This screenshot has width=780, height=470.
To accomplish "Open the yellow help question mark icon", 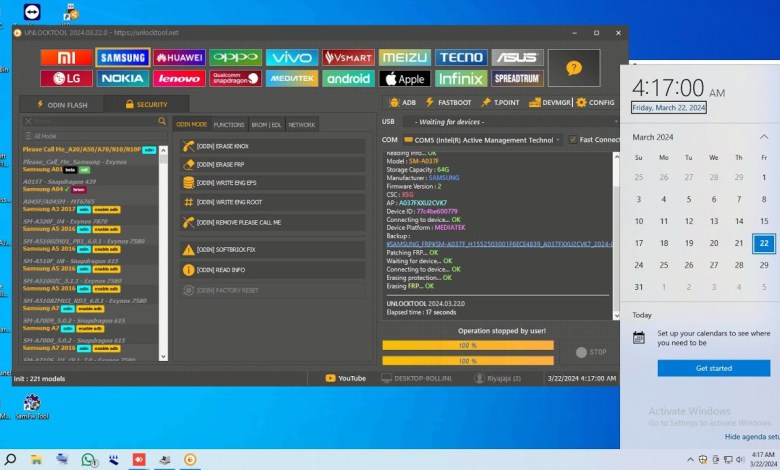I will [x=573, y=67].
